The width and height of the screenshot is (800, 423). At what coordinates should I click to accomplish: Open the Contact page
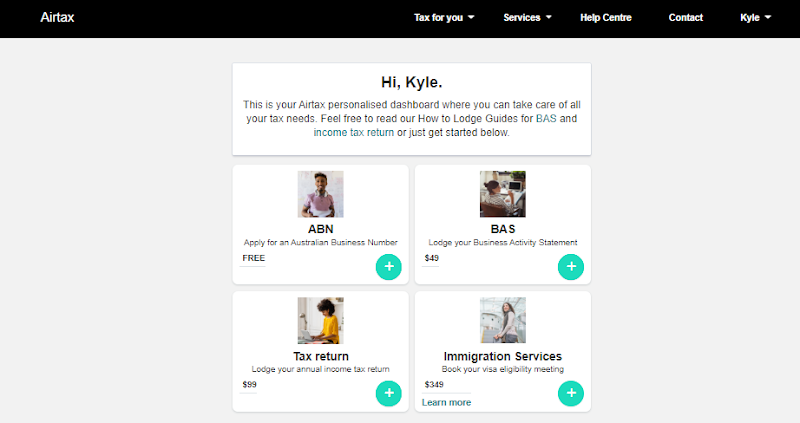pyautogui.click(x=686, y=17)
